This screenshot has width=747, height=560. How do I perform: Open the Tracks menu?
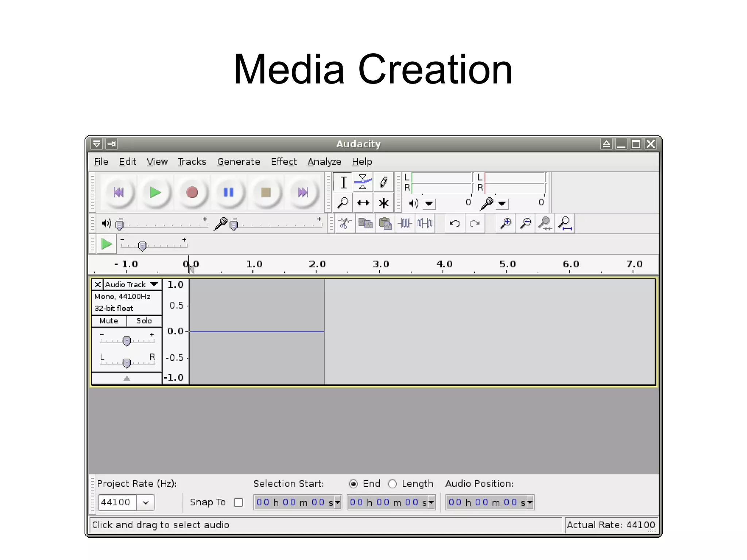click(192, 162)
